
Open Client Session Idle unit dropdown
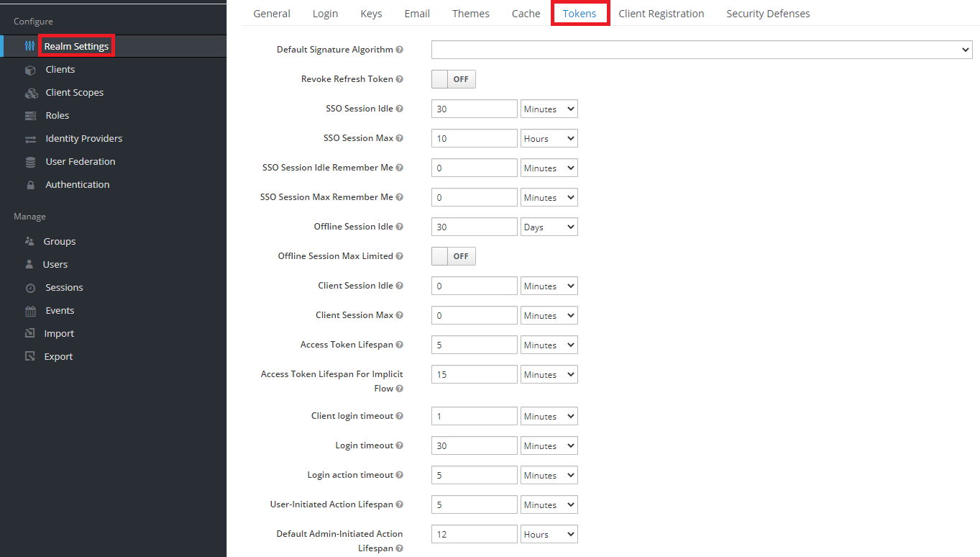coord(549,286)
